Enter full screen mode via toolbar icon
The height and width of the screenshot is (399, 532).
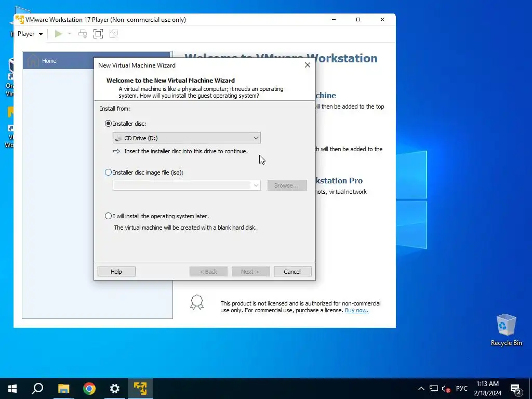98,34
